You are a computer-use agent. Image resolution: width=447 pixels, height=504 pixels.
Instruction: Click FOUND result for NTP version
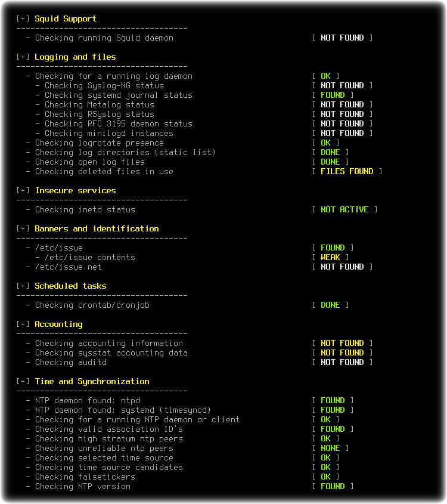tap(333, 487)
